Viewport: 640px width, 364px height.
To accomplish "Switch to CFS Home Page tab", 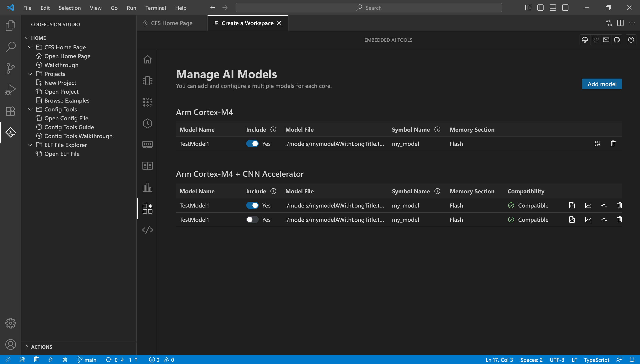I will click(172, 23).
